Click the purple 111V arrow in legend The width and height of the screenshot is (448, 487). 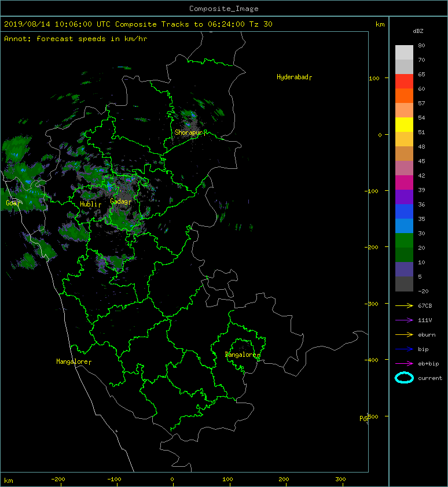[x=404, y=320]
